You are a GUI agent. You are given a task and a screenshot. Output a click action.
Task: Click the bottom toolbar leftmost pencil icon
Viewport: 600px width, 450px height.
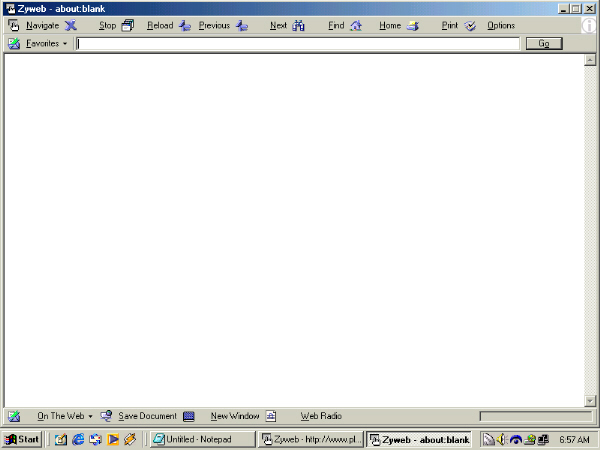[14, 416]
